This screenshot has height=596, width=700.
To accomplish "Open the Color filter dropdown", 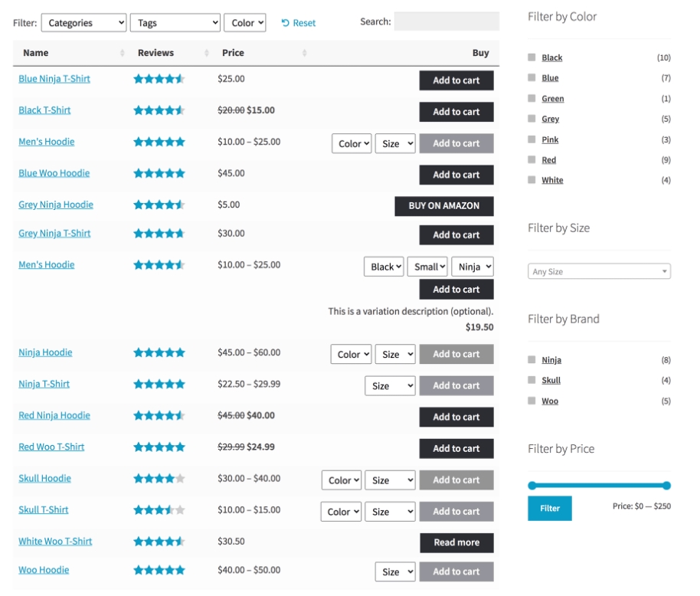I will coord(246,23).
